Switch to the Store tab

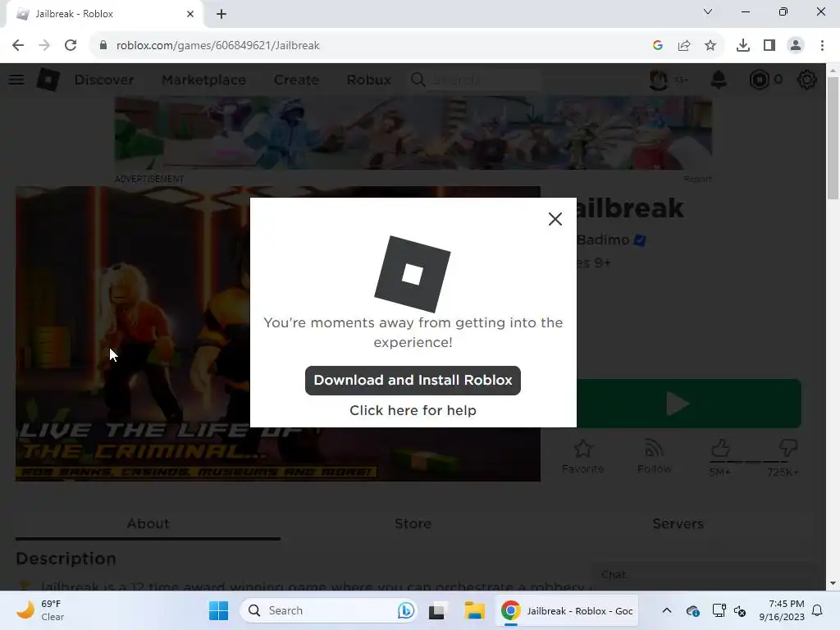click(x=413, y=523)
